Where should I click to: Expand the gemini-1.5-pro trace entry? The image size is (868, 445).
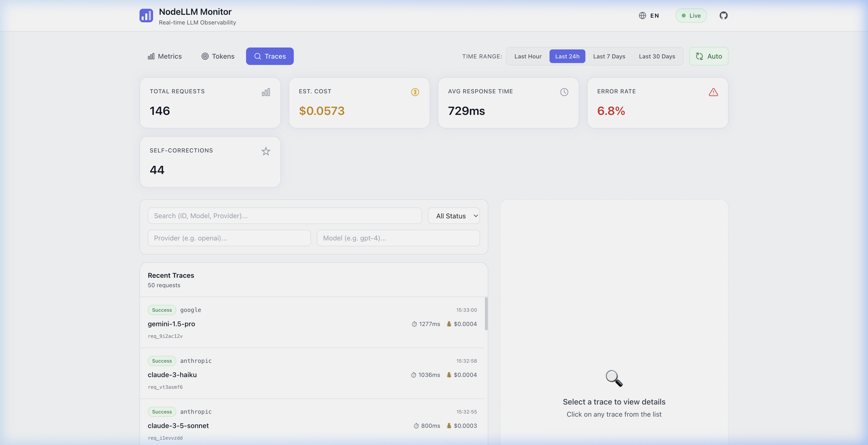312,323
